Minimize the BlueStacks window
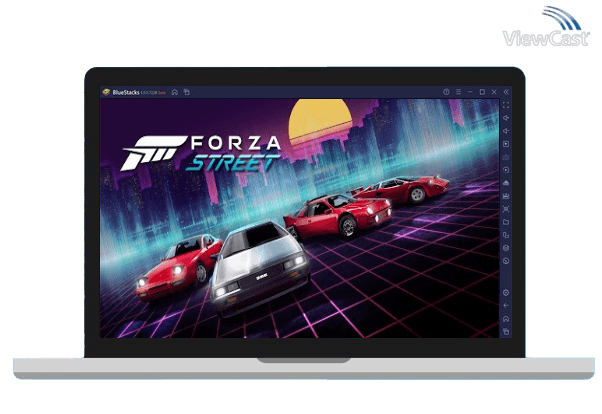Image resolution: width=602 pixels, height=414 pixels. point(470,92)
